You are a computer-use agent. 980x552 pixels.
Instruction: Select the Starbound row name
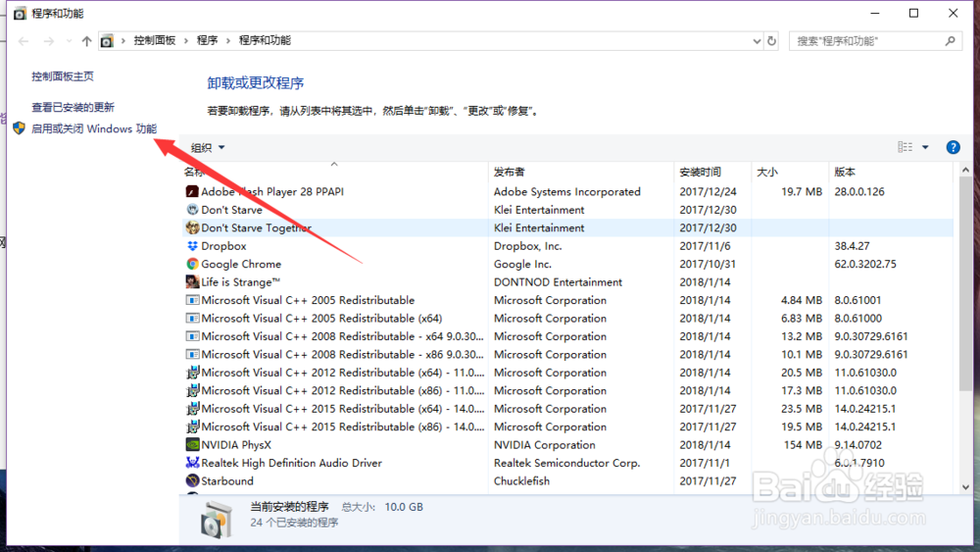pyautogui.click(x=227, y=480)
